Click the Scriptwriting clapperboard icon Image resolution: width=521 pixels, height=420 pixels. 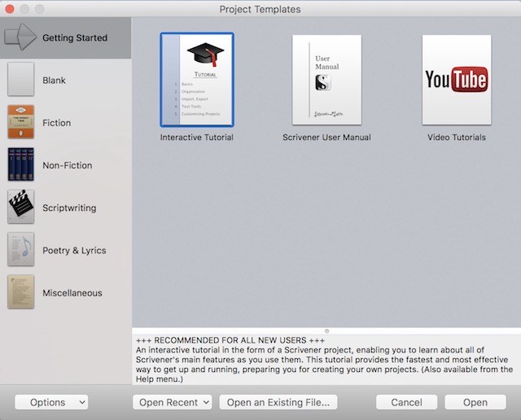tap(20, 208)
